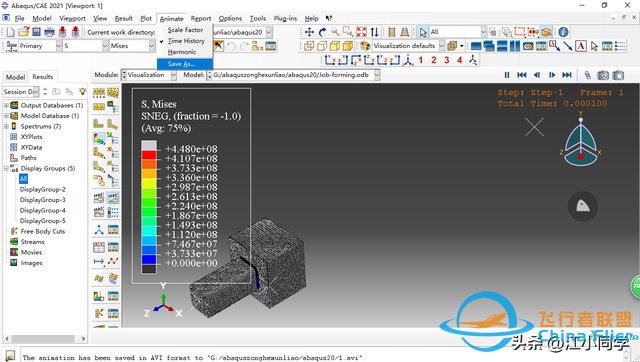Screen dimensions: 640x362
Task: Open the Module Visualization dropdown
Action: coord(149,75)
